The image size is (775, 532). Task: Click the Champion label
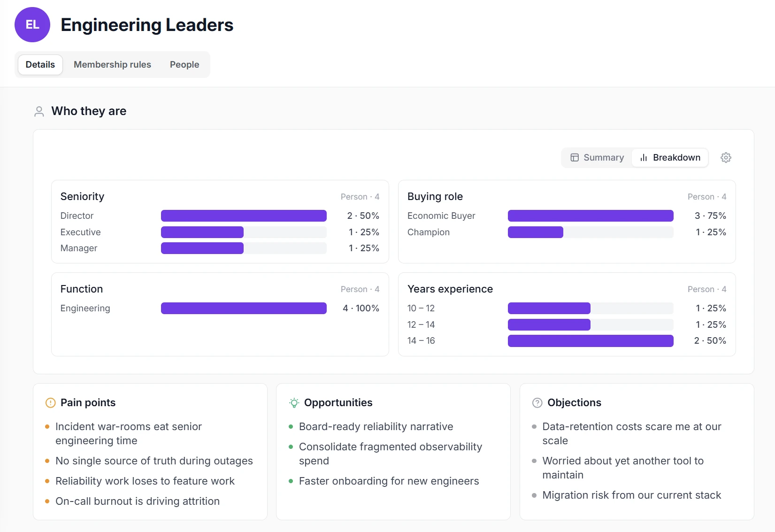click(429, 232)
